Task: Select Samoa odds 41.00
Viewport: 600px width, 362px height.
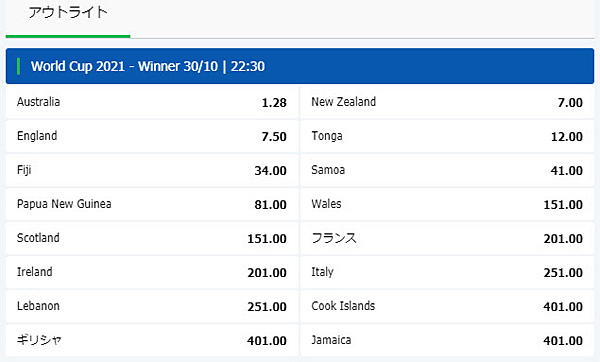Action: tap(447, 170)
